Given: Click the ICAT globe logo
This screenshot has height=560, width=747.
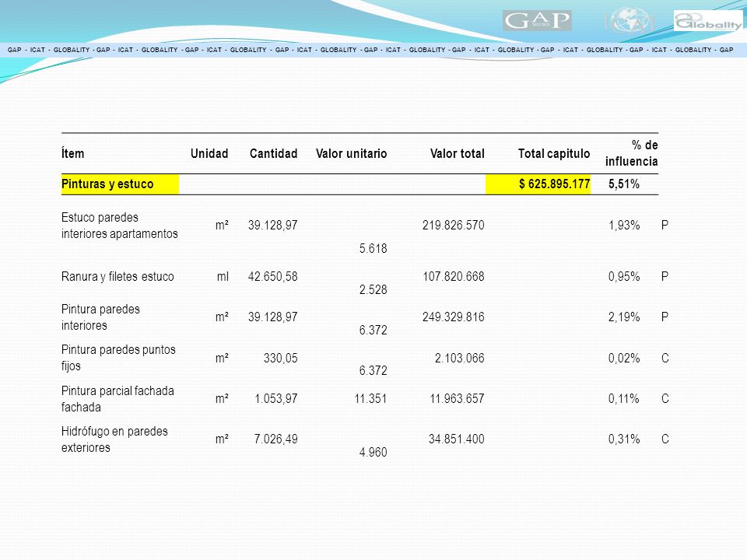Looking at the screenshot, I should coord(630,20).
